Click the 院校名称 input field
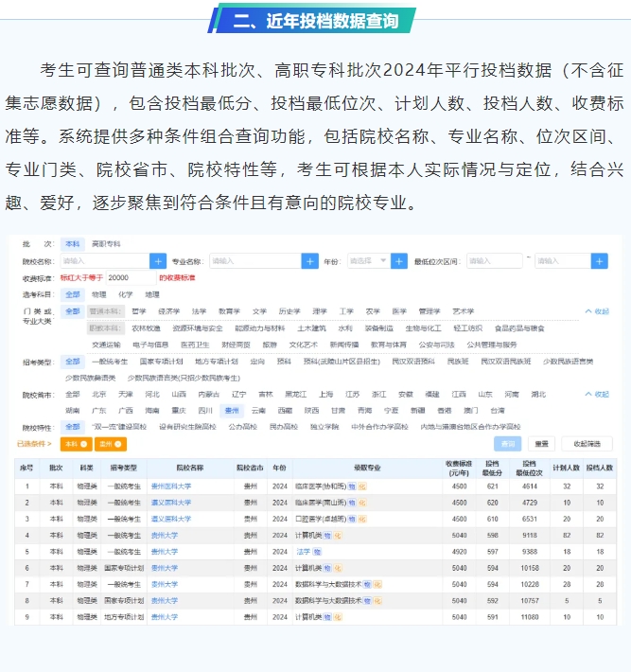The width and height of the screenshot is (631, 672). pyautogui.click(x=104, y=261)
